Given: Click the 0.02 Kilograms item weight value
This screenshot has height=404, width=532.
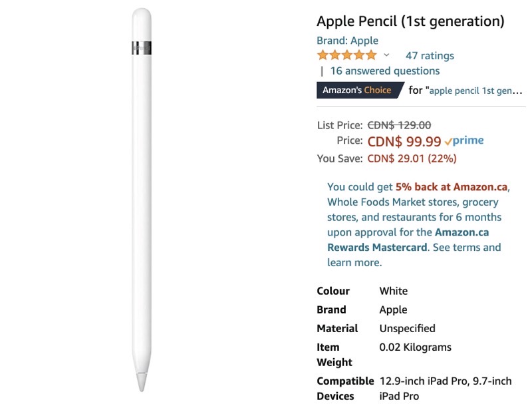Looking at the screenshot, I should [415, 347].
